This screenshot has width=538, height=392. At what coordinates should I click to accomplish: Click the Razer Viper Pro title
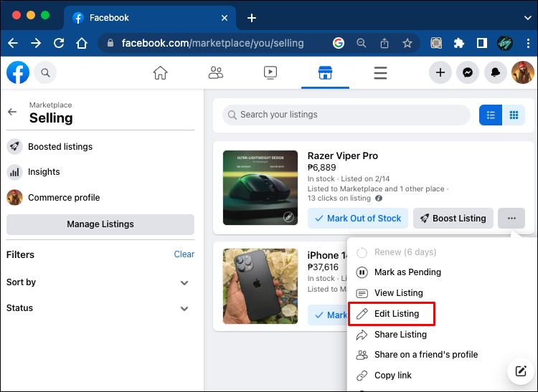tap(342, 156)
